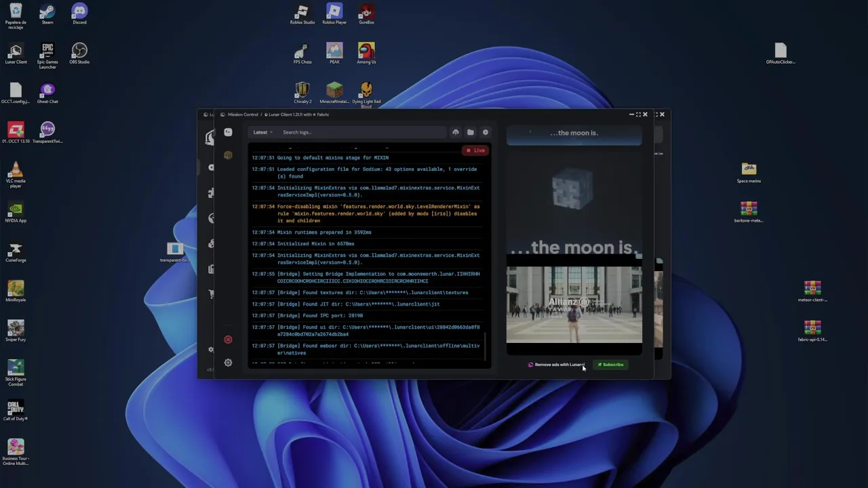Select the Call of Duty desktop icon
The height and width of the screenshot is (488, 868).
(x=16, y=411)
